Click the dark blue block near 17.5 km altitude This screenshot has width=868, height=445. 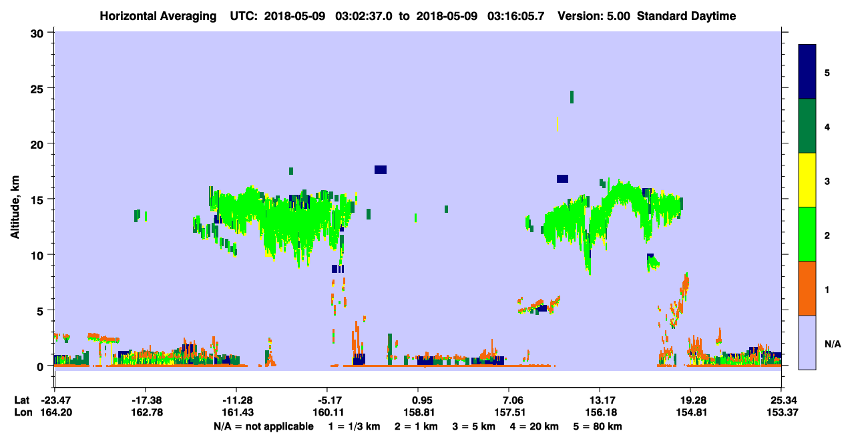(x=381, y=169)
